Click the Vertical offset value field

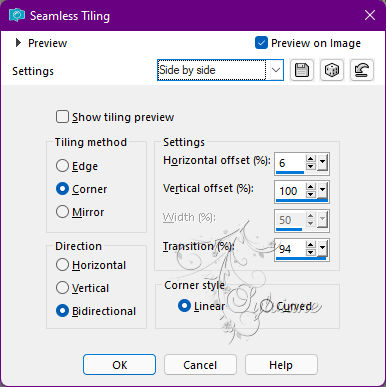tap(290, 191)
